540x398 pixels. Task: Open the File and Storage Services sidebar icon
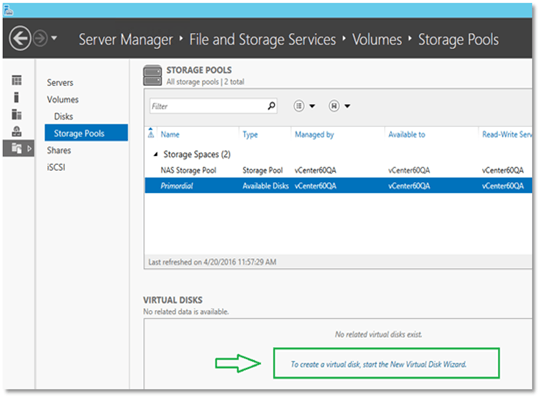18,148
